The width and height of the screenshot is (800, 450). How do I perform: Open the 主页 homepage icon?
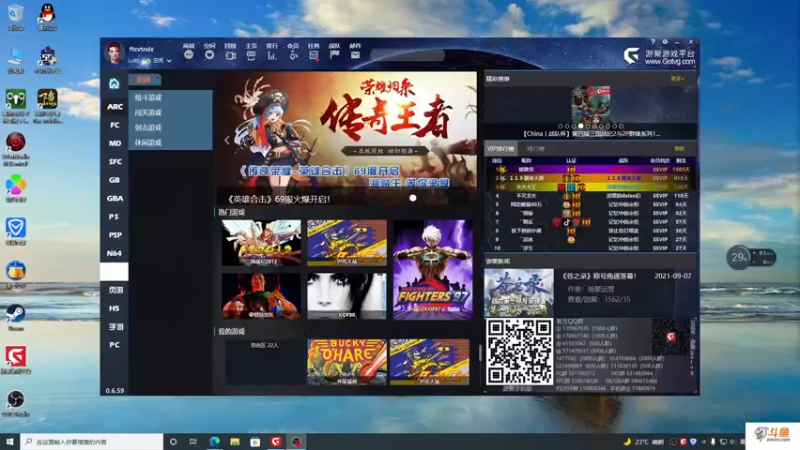click(251, 55)
